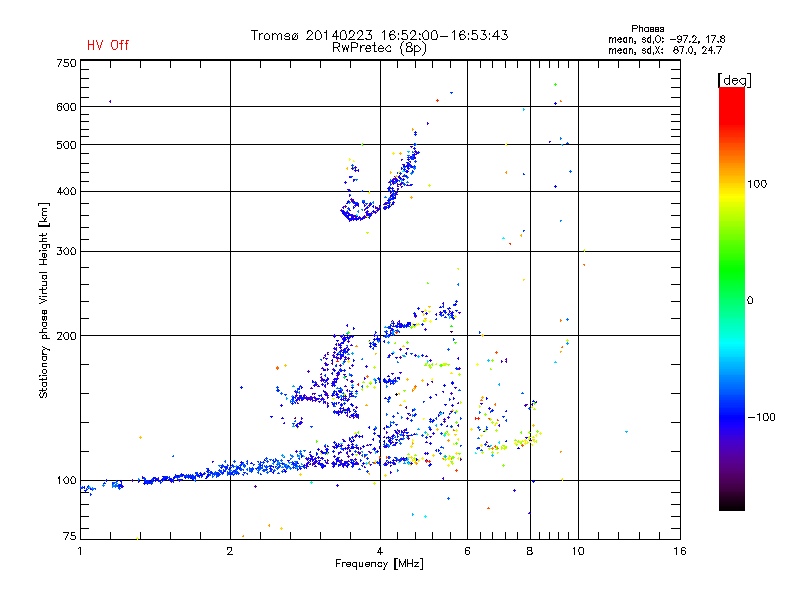Screen dimensions: 800x600
Task: Click the y-axis tick label '600'
Action: click(x=66, y=107)
